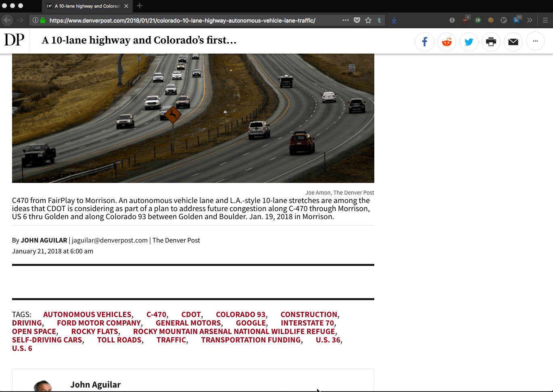Open more sharing options (ellipsis) button
The image size is (553, 392).
point(535,41)
